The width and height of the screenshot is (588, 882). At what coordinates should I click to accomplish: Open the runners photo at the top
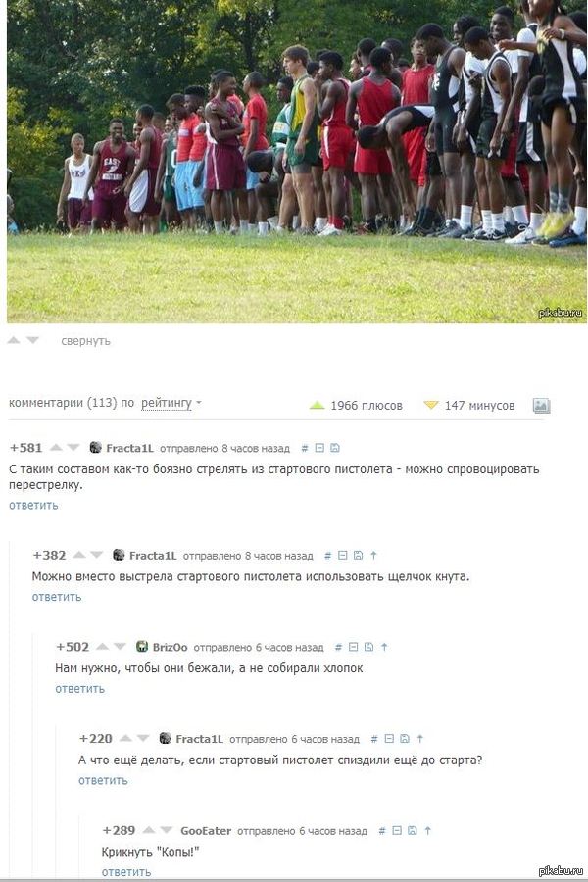pos(297,162)
